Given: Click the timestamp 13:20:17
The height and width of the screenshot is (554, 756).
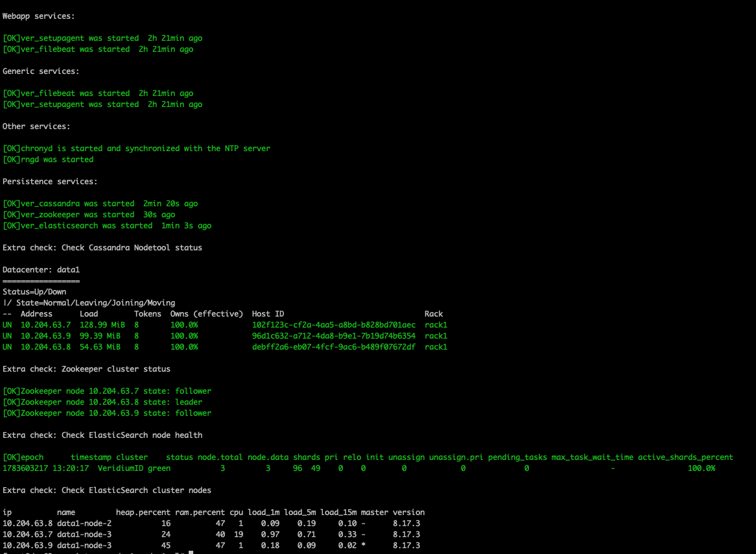Looking at the screenshot, I should click(x=71, y=468).
